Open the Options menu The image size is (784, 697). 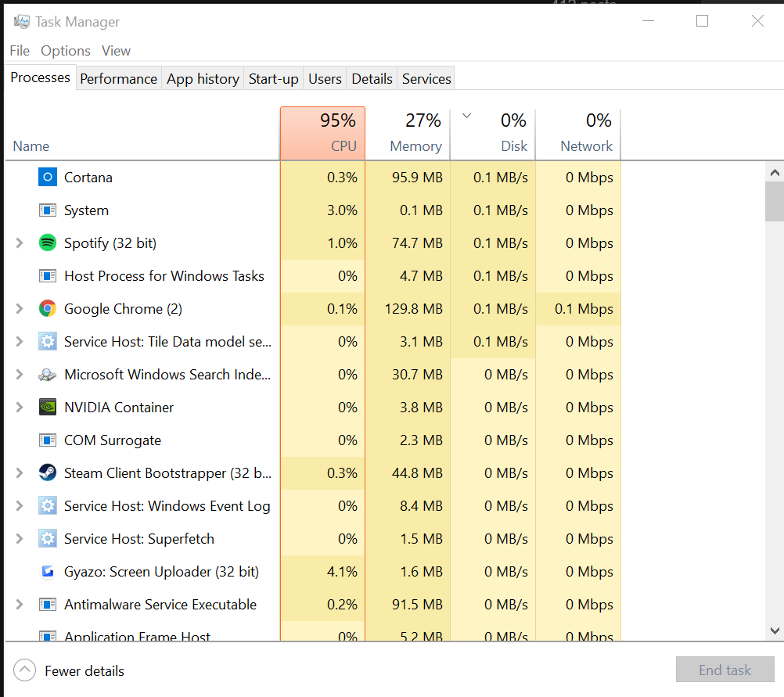point(66,51)
